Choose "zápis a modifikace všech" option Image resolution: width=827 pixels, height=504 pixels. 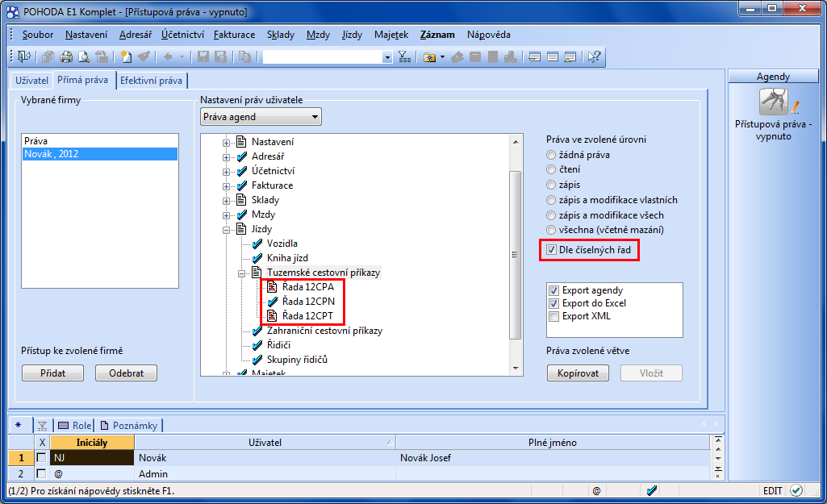tap(551, 215)
